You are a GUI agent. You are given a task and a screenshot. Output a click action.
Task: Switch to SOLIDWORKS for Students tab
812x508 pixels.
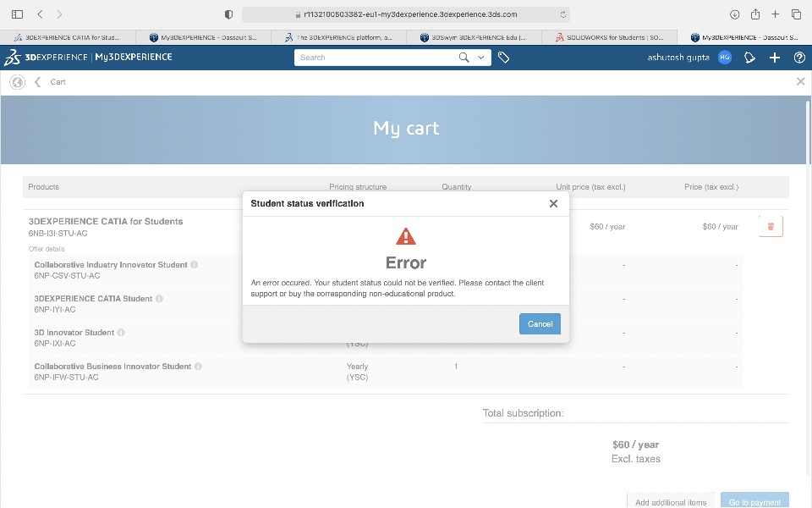pos(609,37)
